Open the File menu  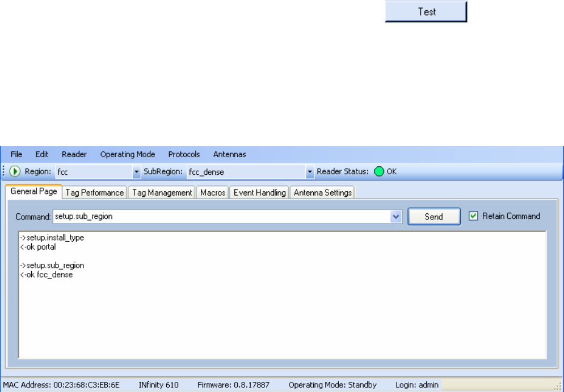16,154
